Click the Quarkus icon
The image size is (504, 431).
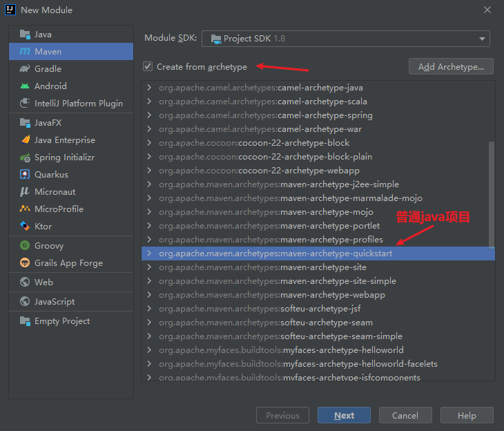click(25, 174)
